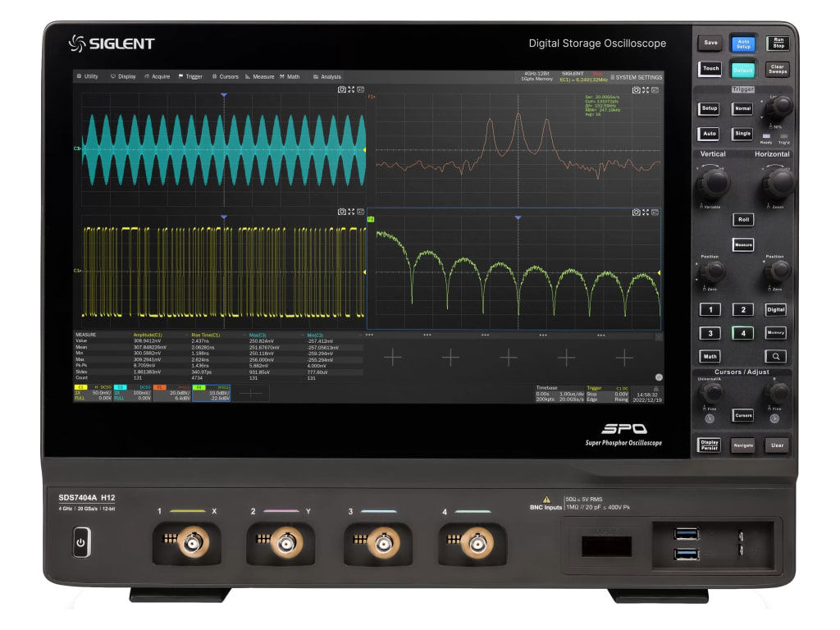The width and height of the screenshot is (840, 630).
Task: Click the date and time display
Action: (646, 397)
